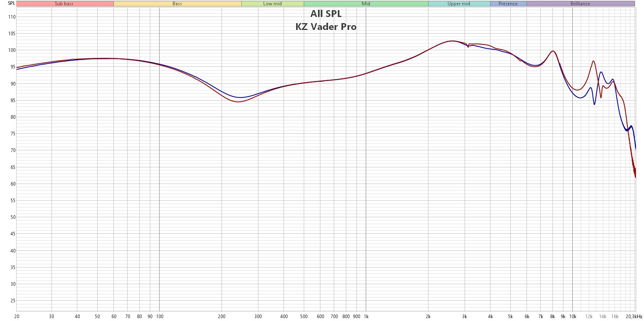Click the 800 frequency axis label
The image size is (644, 321).
[x=346, y=317]
